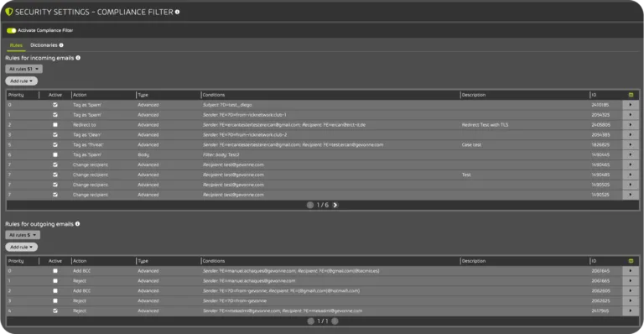The height and width of the screenshot is (334, 644).
Task: Toggle checkbox for outgoing Reject rule ID 2417965
Action: coord(55,311)
